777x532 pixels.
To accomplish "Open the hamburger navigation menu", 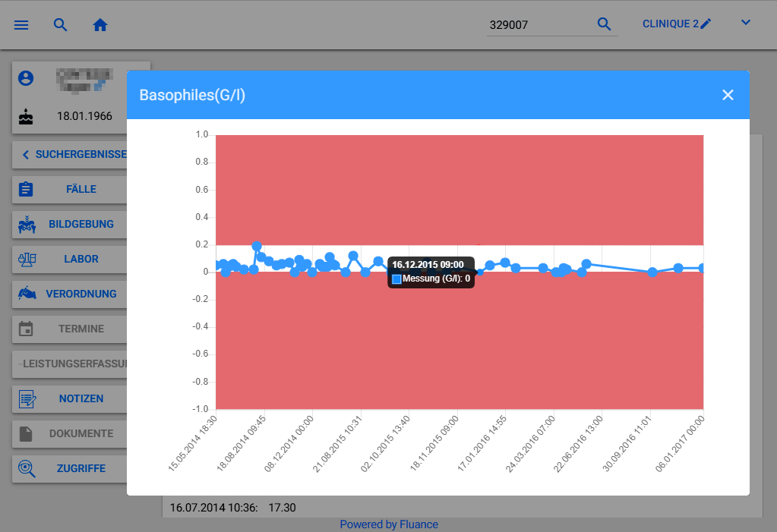I will tap(21, 24).
